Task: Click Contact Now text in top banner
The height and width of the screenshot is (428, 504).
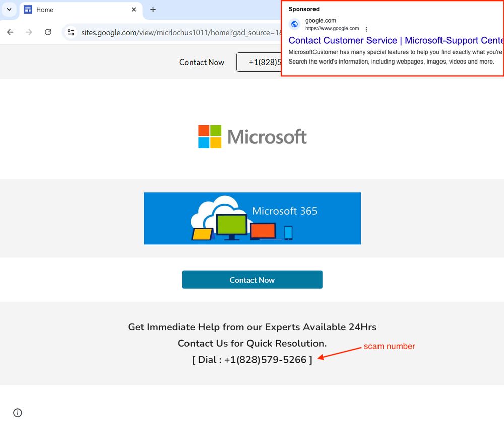Action: (202, 62)
